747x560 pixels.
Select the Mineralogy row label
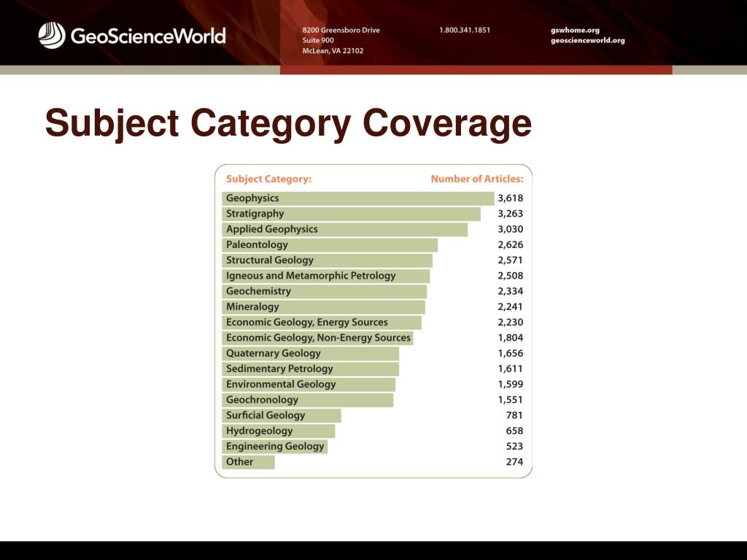[x=252, y=307]
